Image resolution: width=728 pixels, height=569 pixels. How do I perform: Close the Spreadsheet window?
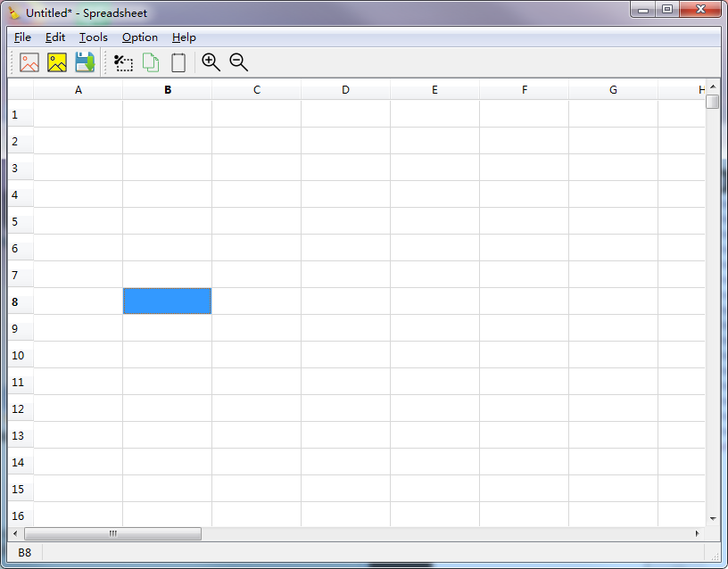700,9
